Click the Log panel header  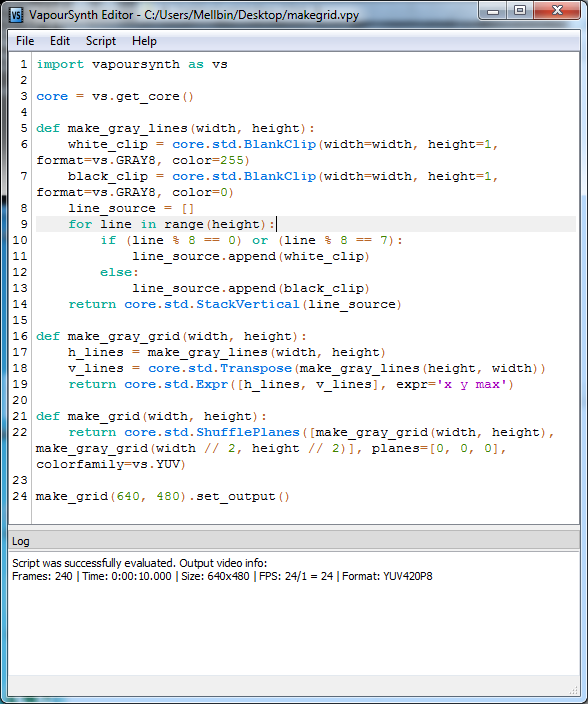(x=294, y=541)
